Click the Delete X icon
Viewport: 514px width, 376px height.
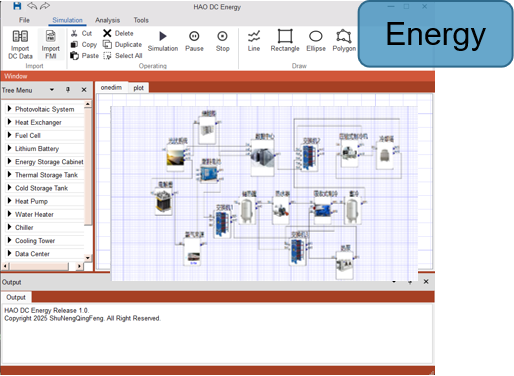pyautogui.click(x=107, y=33)
